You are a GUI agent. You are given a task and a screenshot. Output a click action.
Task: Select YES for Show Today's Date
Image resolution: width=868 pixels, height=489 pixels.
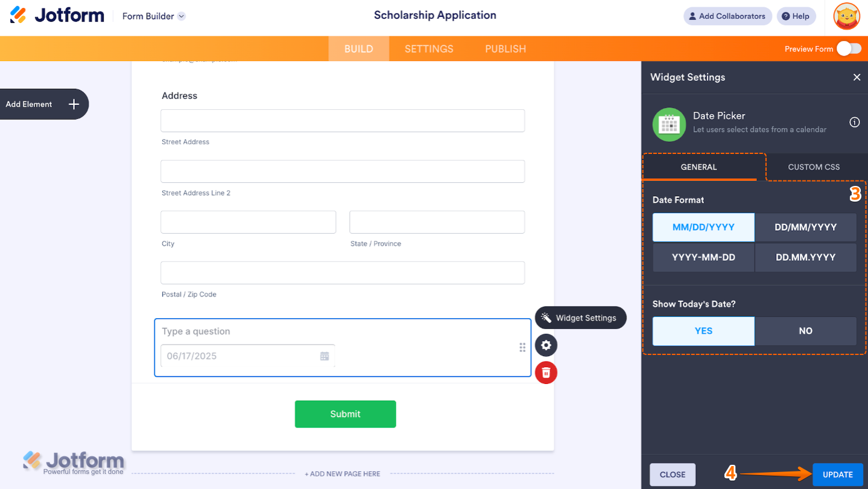click(x=703, y=331)
